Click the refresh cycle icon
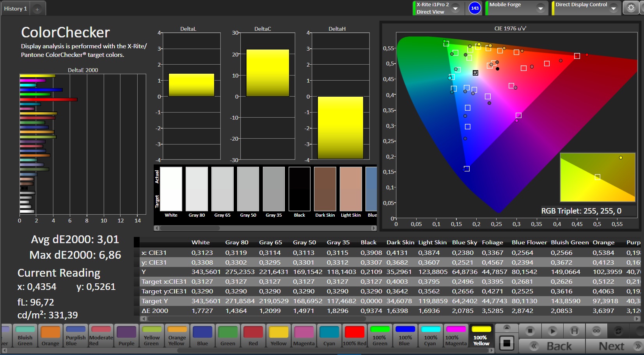The height and width of the screenshot is (355, 644). (618, 331)
